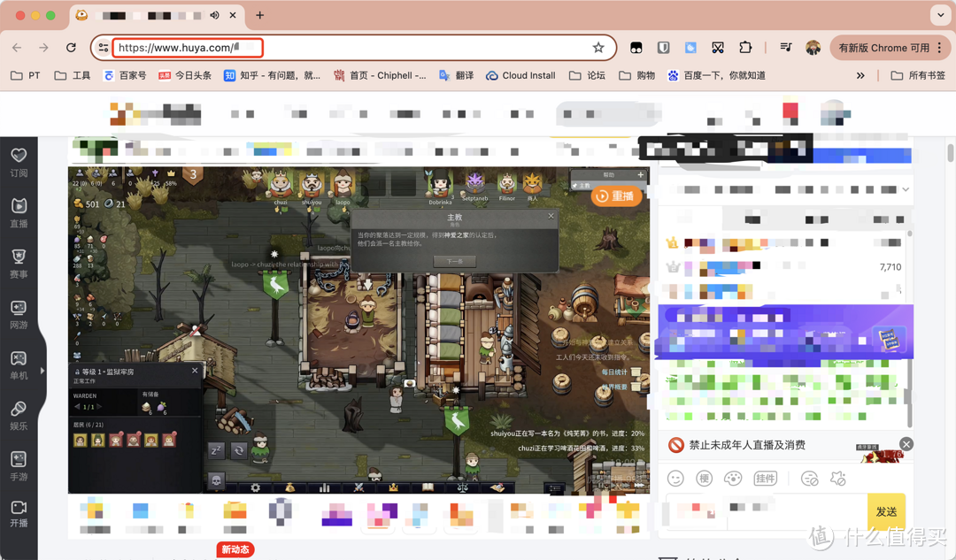956x560 pixels.
Task: Go to 网游 online games section
Action: pos(19,313)
